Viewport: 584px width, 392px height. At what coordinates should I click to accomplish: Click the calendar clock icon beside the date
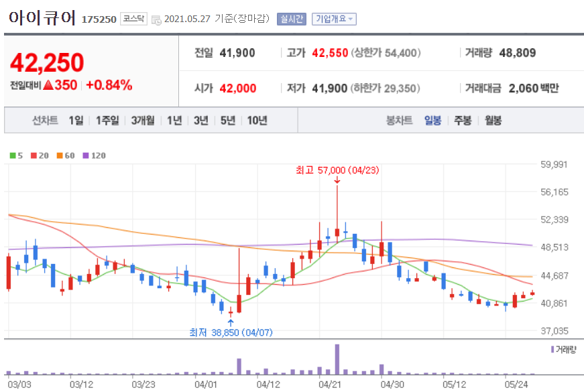156,19
